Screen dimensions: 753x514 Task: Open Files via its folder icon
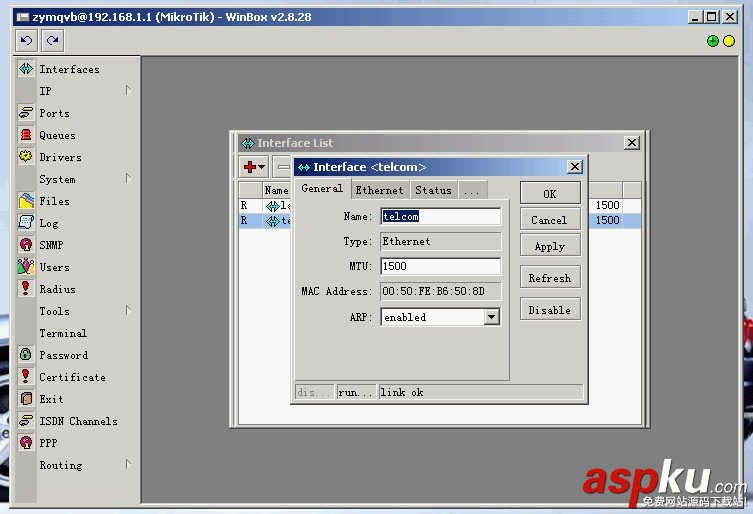[x=26, y=201]
